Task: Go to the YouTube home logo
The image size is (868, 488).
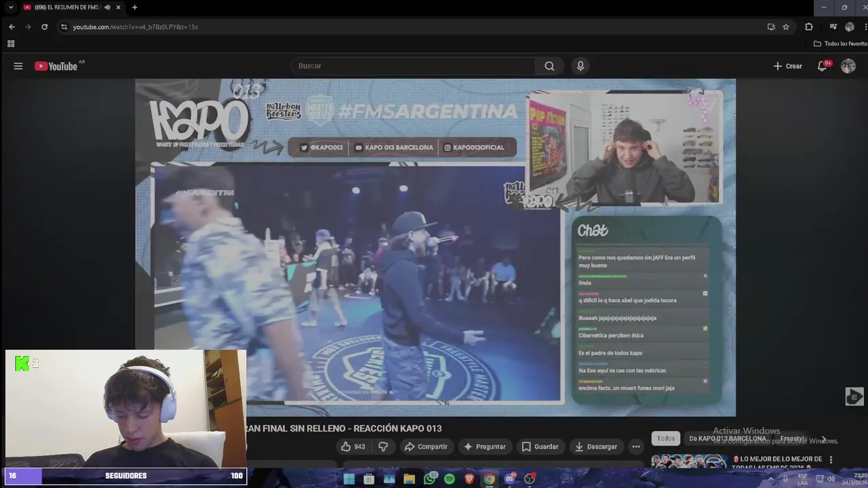Action: (57, 66)
